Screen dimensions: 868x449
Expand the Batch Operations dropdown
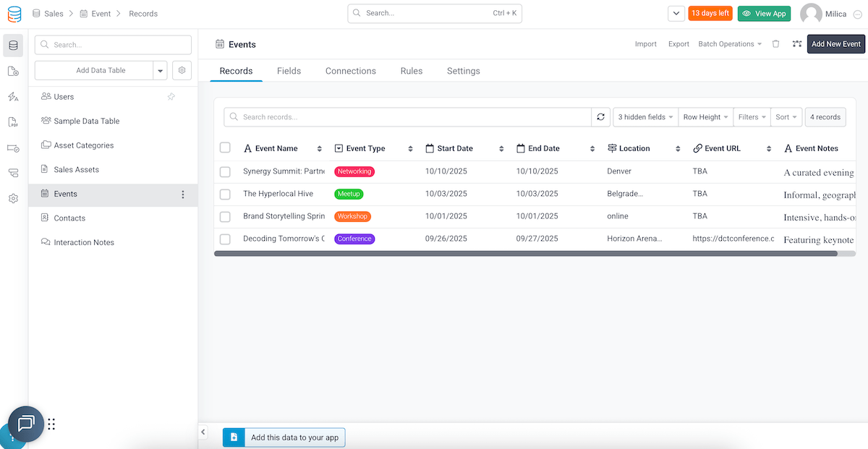click(729, 43)
